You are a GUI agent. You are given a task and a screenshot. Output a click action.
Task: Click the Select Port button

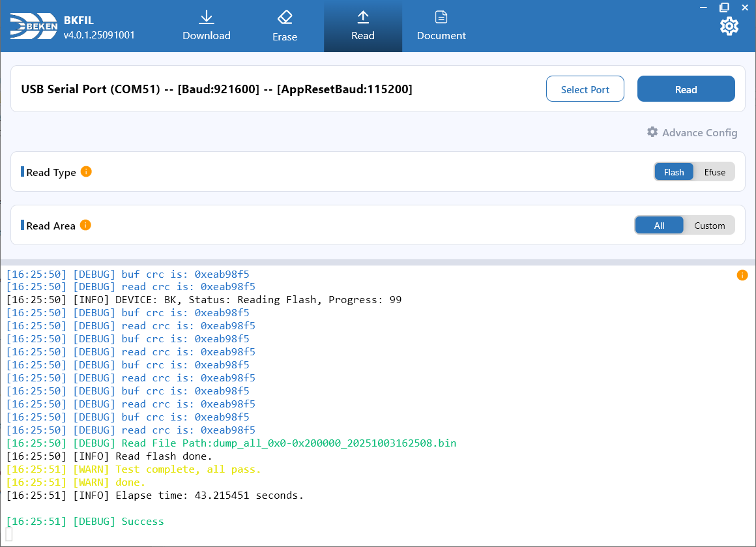point(585,89)
